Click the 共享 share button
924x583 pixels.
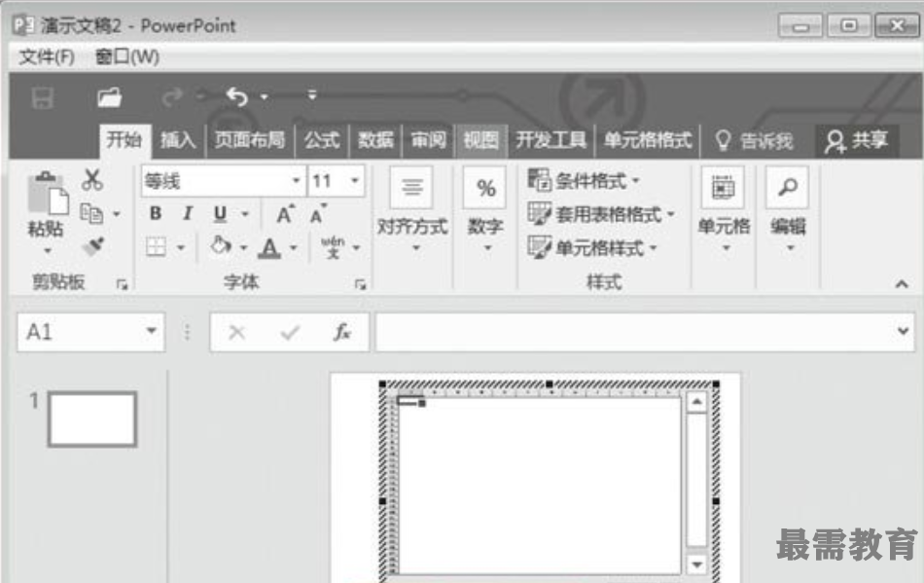(x=856, y=141)
